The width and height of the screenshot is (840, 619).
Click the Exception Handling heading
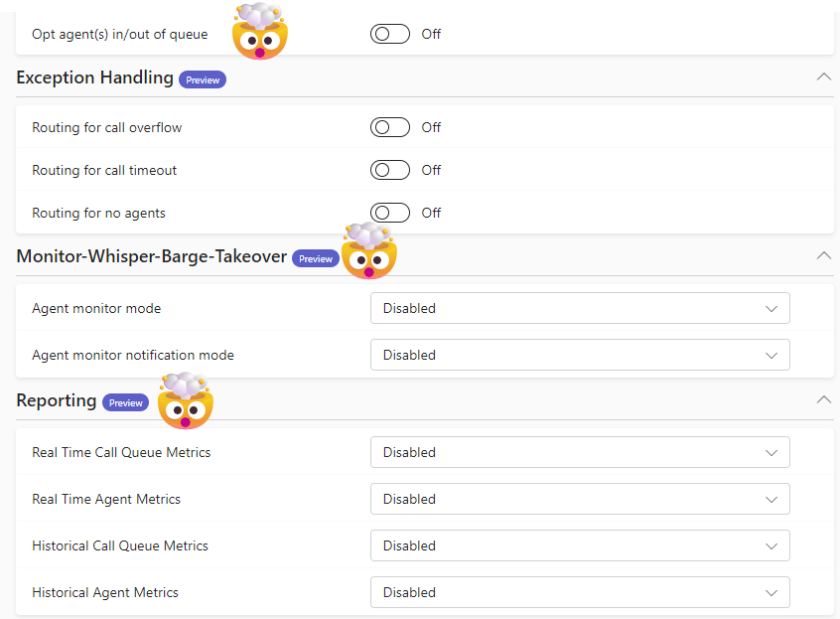pos(94,77)
